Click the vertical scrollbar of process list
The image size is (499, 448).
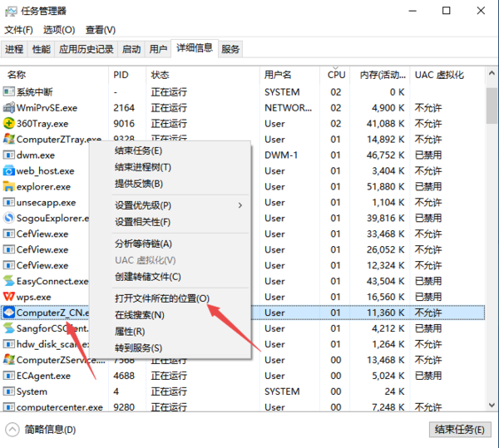point(492,249)
